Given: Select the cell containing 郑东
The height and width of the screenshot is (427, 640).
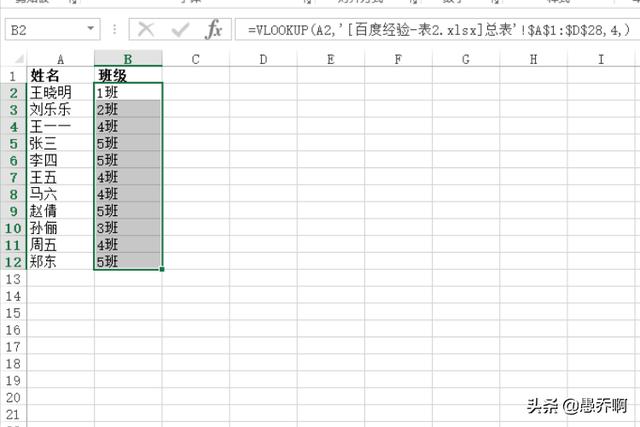Looking at the screenshot, I should click(x=60, y=262).
